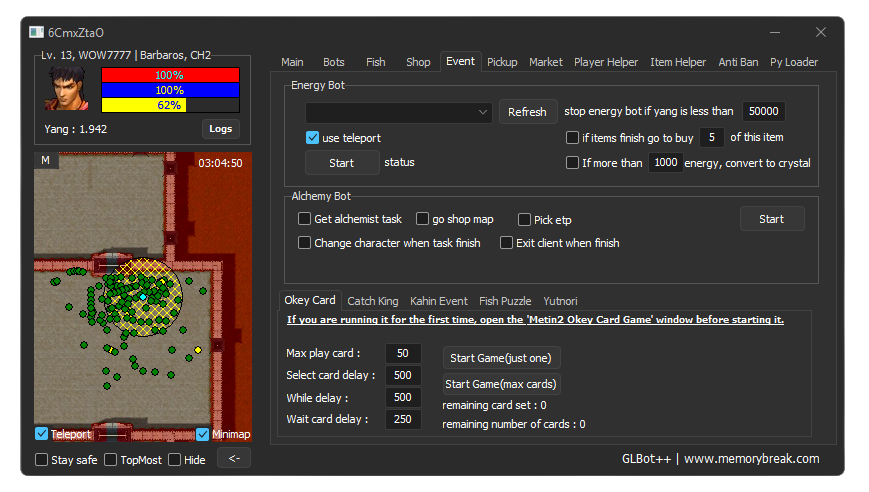
Task: Click 'Start Game(max cards)' button
Action: (x=501, y=384)
